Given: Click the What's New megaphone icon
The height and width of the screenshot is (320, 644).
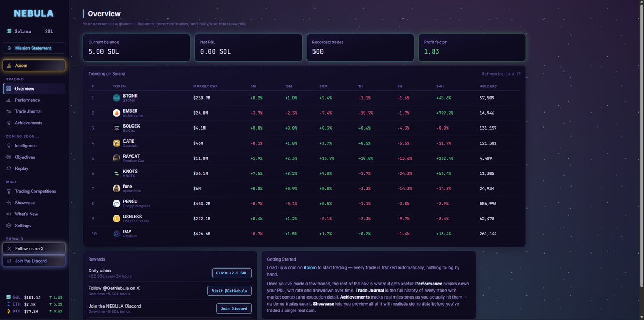Looking at the screenshot, I should tap(9, 214).
